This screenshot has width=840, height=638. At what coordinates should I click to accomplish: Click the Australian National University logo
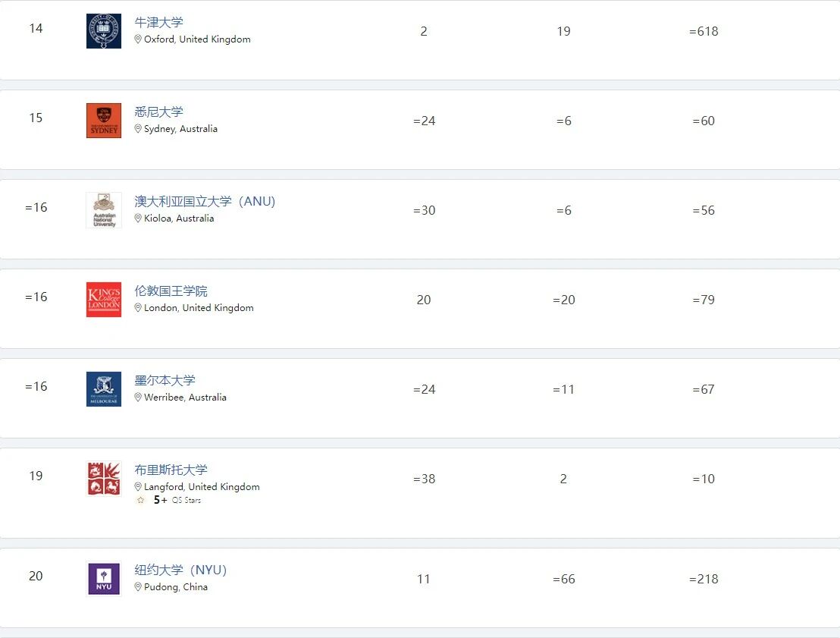(104, 210)
